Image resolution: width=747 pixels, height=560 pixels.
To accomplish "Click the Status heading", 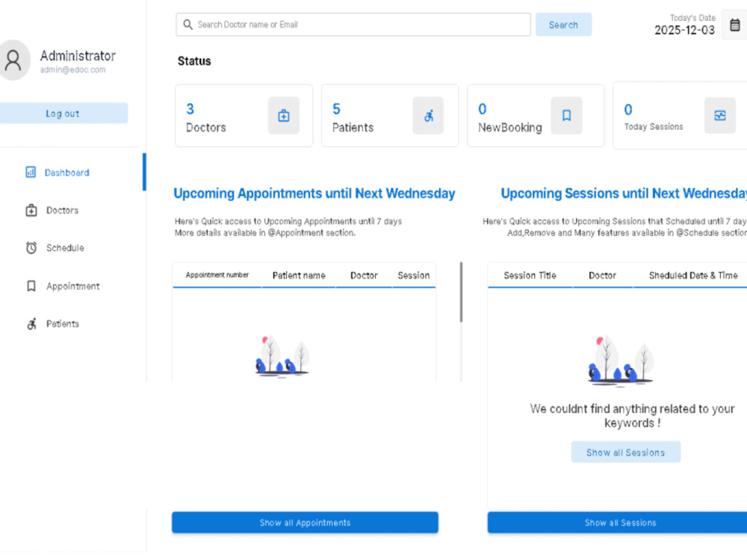I will 194,61.
